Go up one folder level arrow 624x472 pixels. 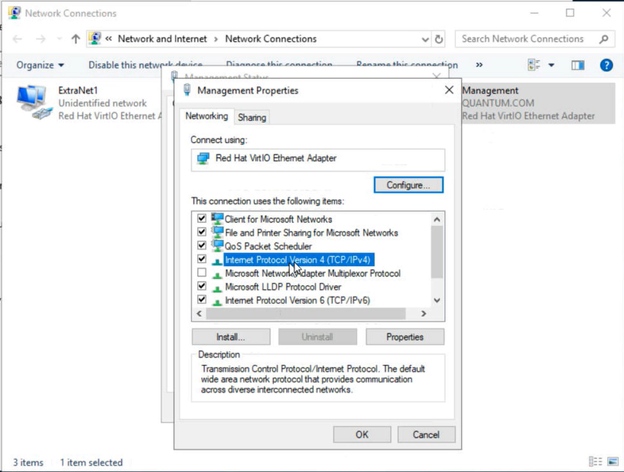tap(76, 39)
